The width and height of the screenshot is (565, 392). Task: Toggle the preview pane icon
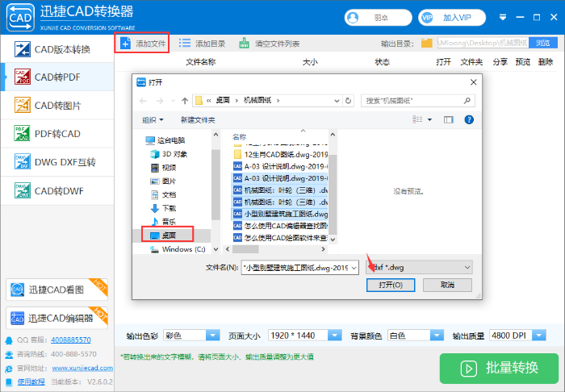449,119
